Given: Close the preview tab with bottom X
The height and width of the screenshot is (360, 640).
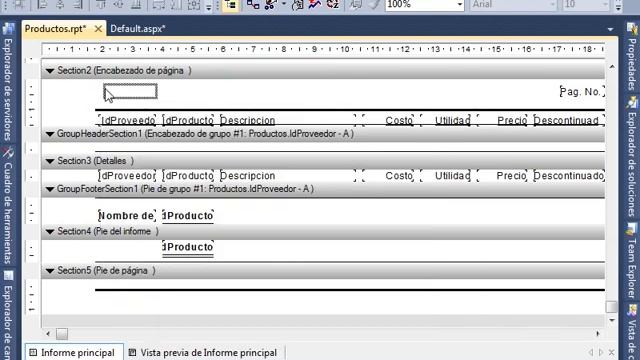Looking at the screenshot, I should [611, 352].
